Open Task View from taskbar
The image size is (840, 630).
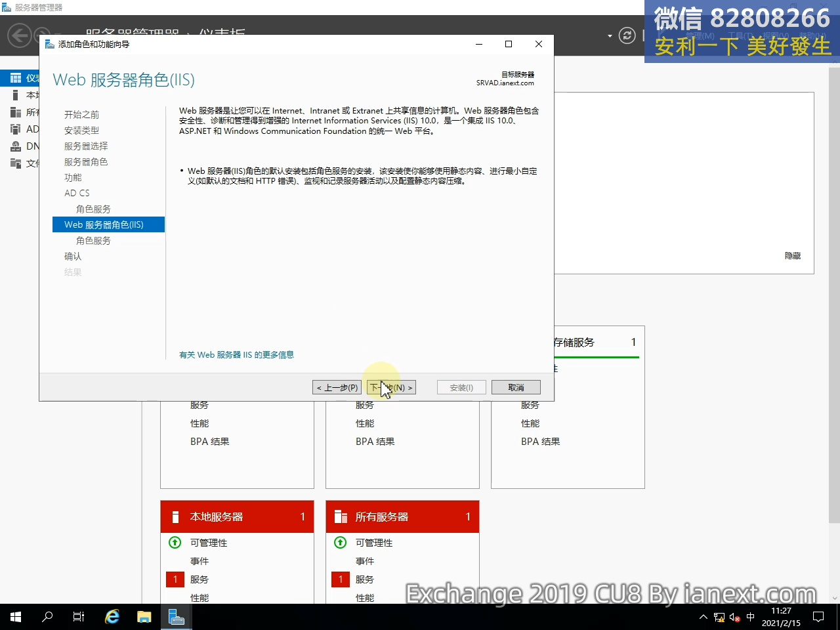coord(79,617)
